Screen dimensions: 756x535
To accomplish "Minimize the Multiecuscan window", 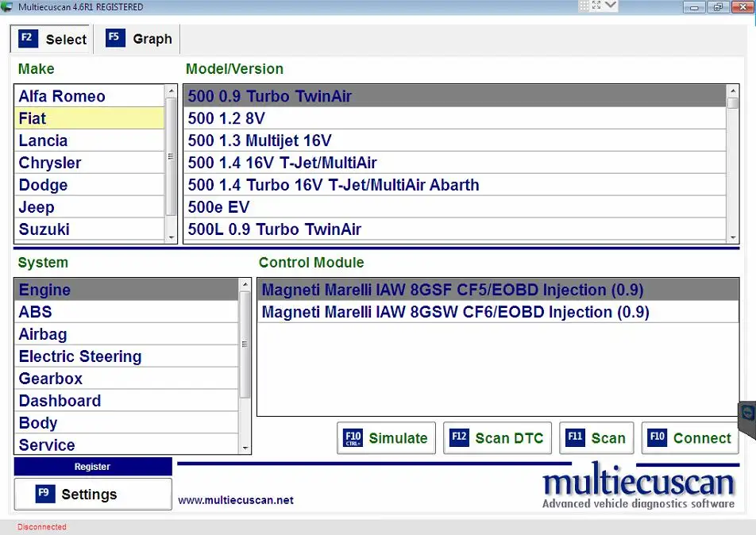I will click(694, 7).
